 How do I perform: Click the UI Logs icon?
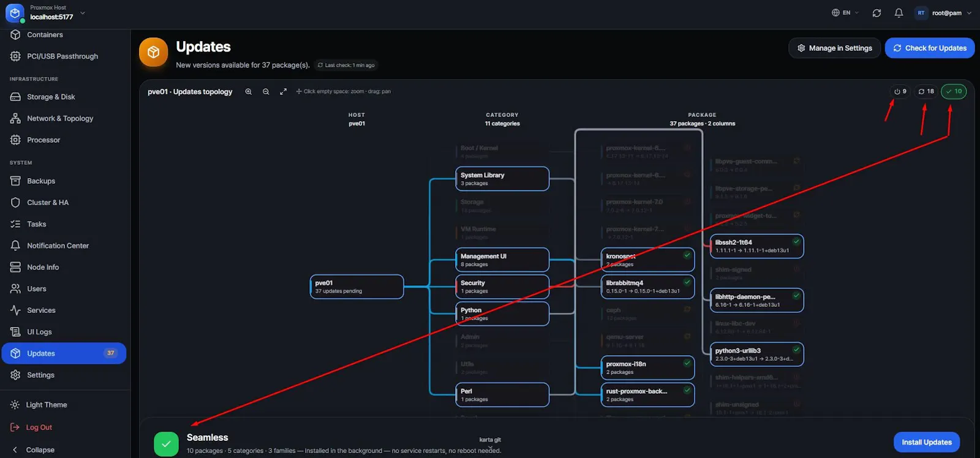pyautogui.click(x=15, y=332)
